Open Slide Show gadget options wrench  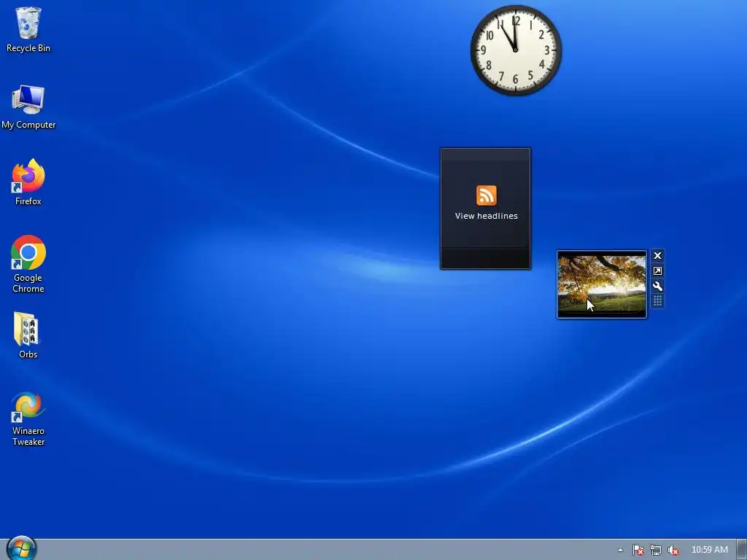(657, 286)
